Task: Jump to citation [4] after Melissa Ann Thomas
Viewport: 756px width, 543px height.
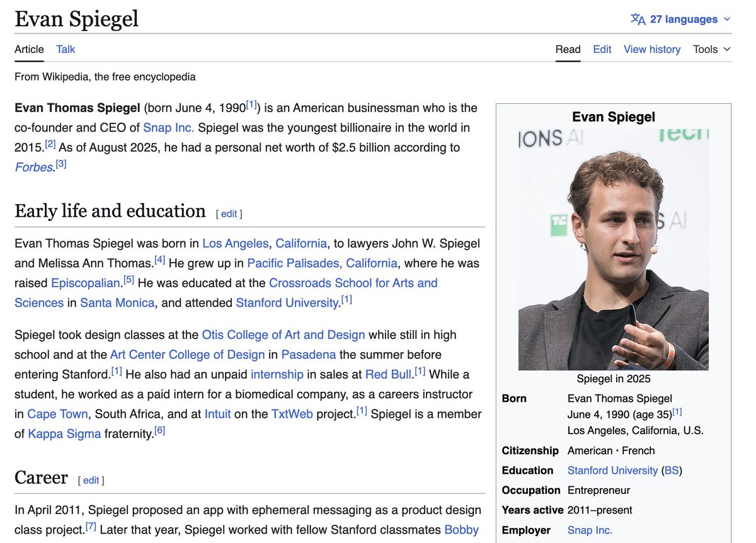Action: point(160,260)
